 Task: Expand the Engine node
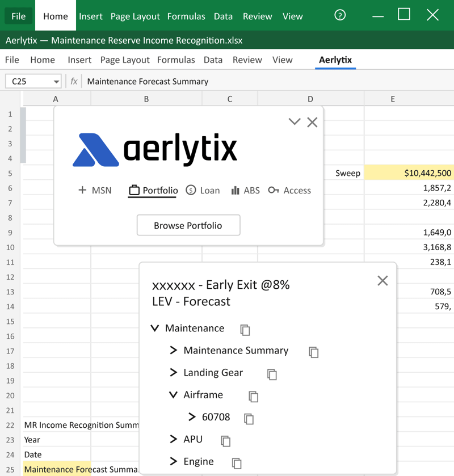[x=173, y=461]
